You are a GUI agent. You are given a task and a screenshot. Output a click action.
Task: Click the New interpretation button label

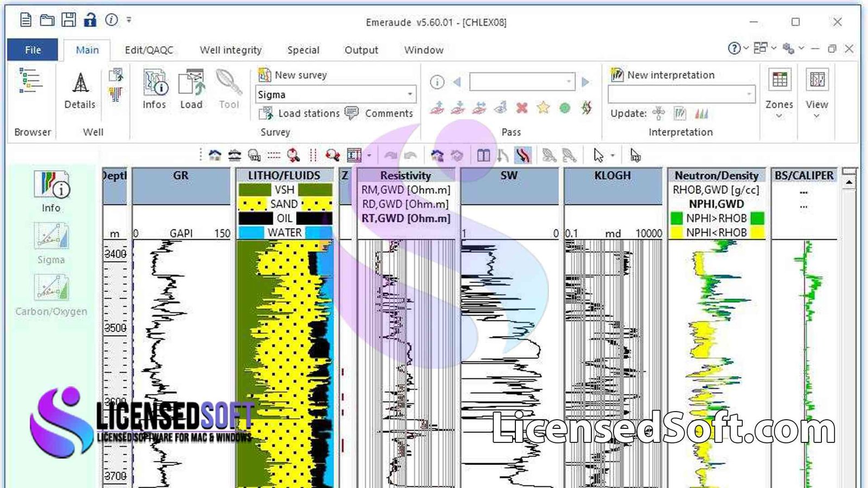671,75
